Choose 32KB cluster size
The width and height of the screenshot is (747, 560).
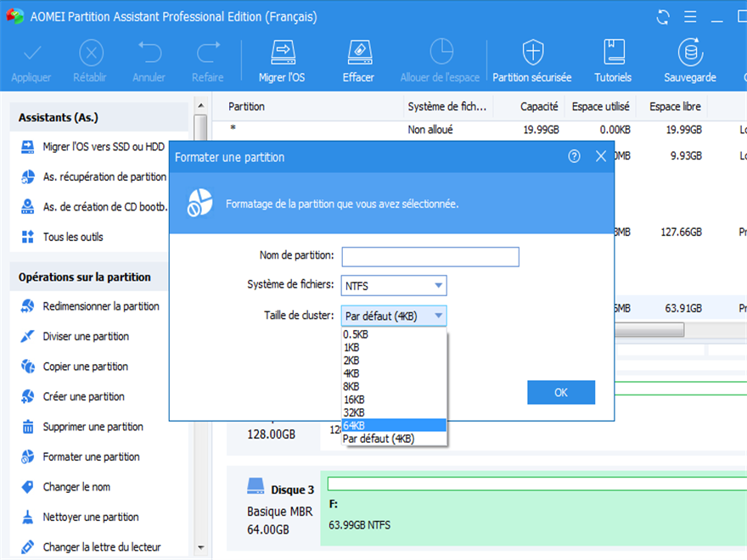click(394, 412)
